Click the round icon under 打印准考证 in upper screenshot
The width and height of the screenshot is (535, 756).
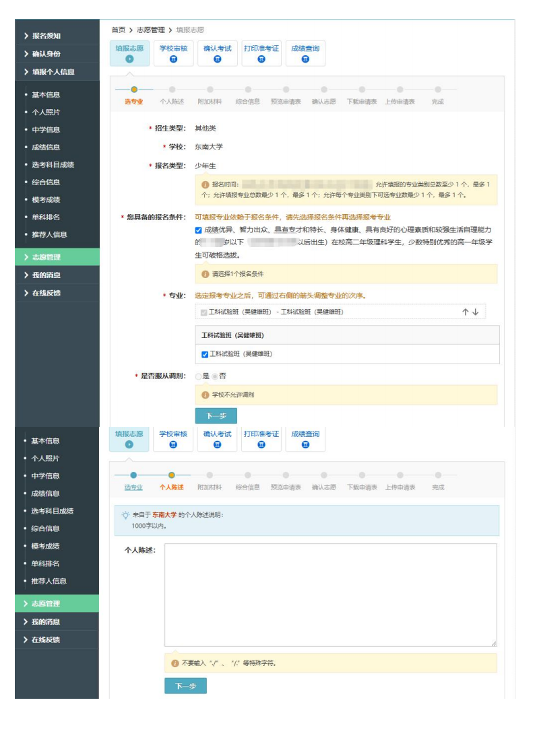point(261,59)
